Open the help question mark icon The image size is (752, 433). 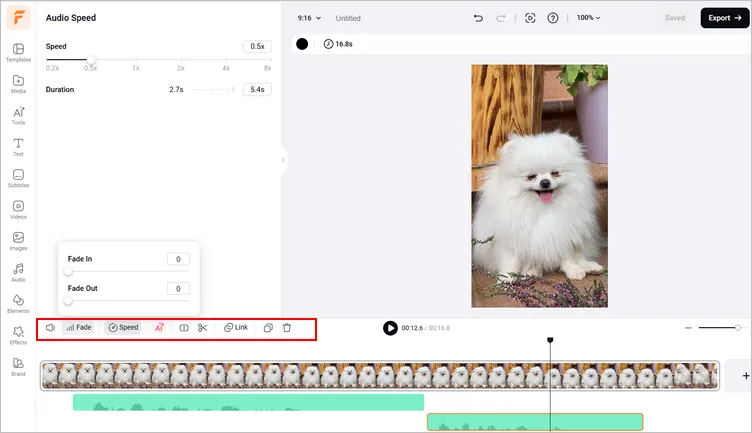coord(552,18)
